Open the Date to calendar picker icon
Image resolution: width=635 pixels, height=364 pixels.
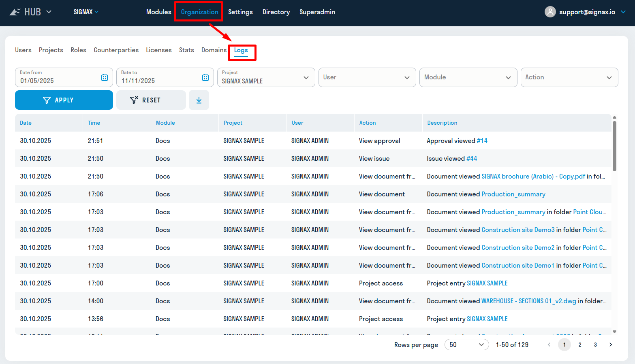205,78
